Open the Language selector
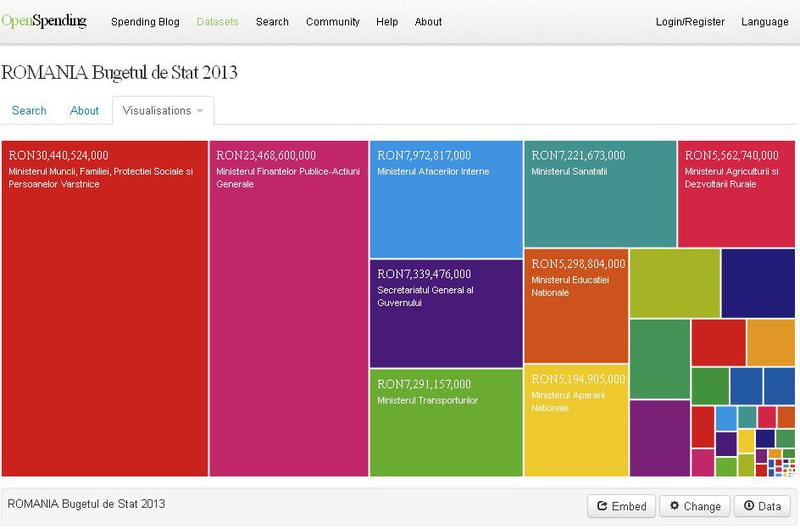The height and width of the screenshot is (529, 800). tap(765, 22)
